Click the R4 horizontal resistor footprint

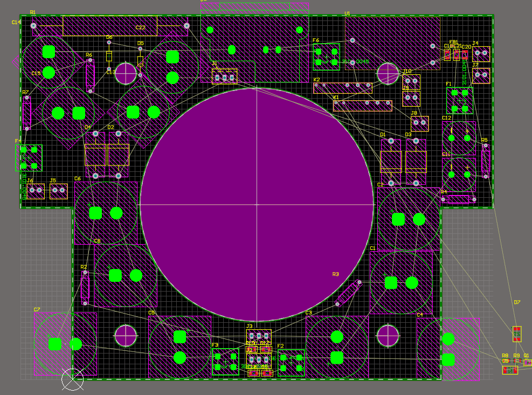coord(458,199)
